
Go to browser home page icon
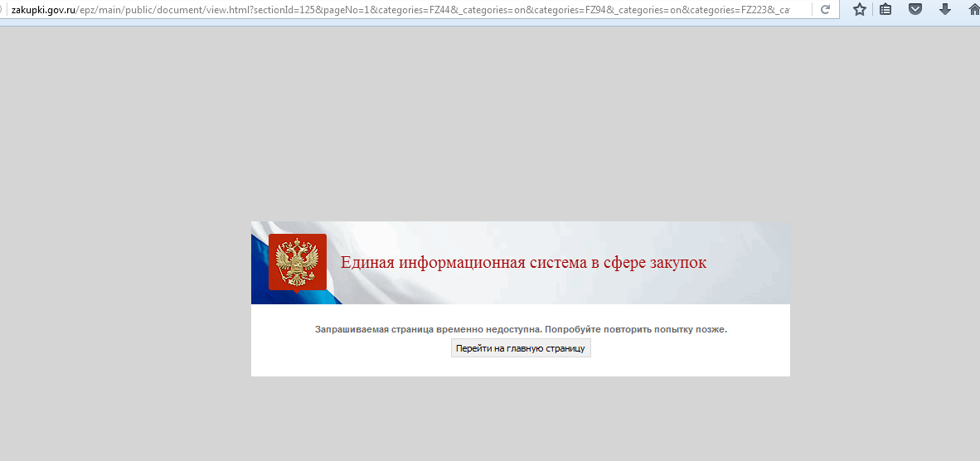(973, 10)
